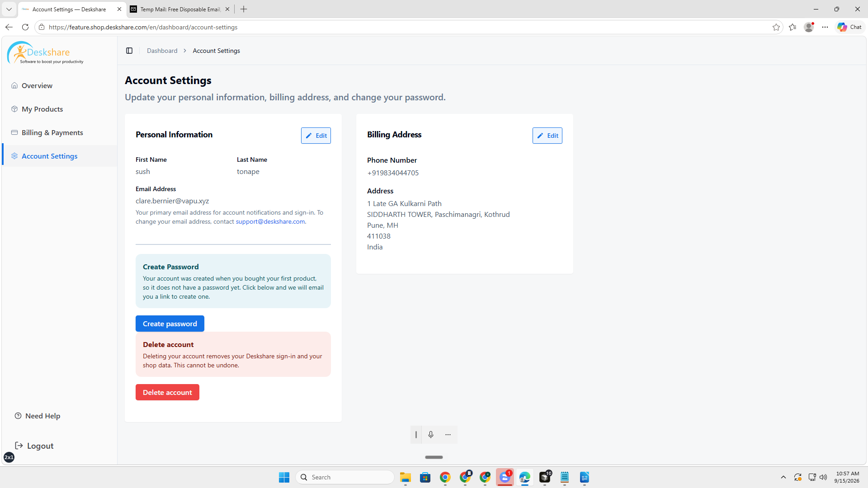This screenshot has width=868, height=488.
Task: Open the Windows Start menu
Action: pos(284,477)
